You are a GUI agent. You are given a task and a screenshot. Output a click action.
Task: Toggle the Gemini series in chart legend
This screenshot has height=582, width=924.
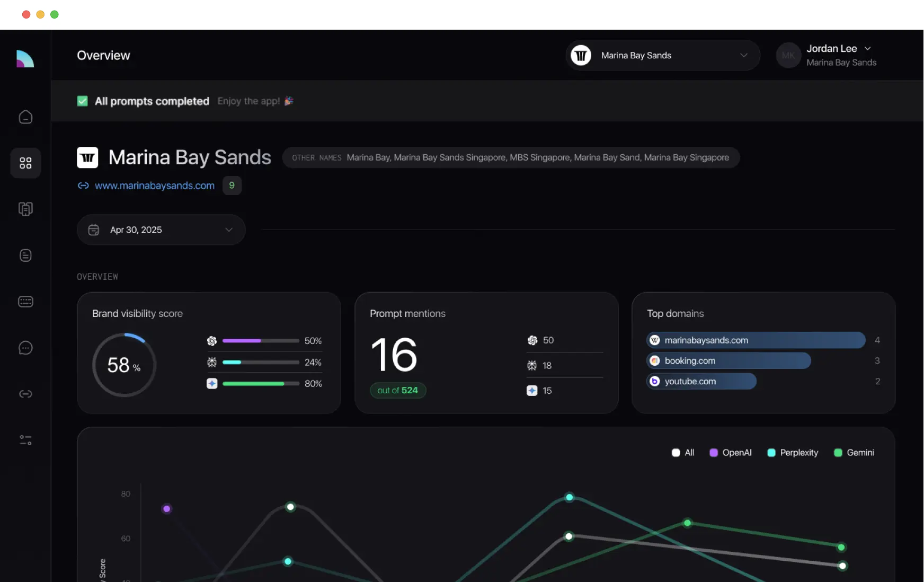click(x=854, y=453)
